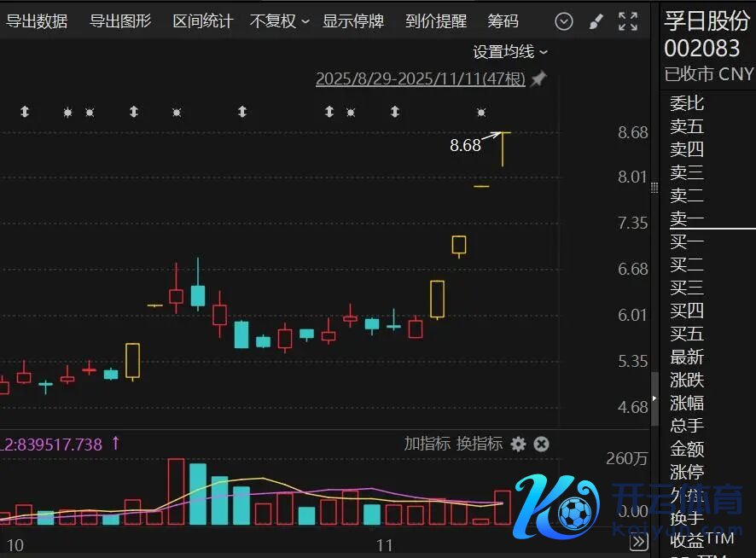This screenshot has width=756, height=558.
Task: Enter fullscreen with the expand arrows icon
Action: pos(628,21)
